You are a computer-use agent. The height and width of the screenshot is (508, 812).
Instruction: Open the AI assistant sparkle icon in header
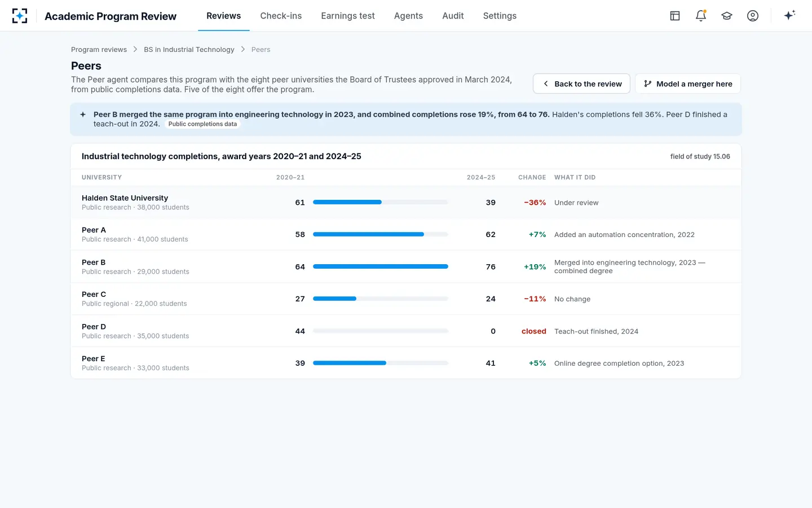pos(789,15)
